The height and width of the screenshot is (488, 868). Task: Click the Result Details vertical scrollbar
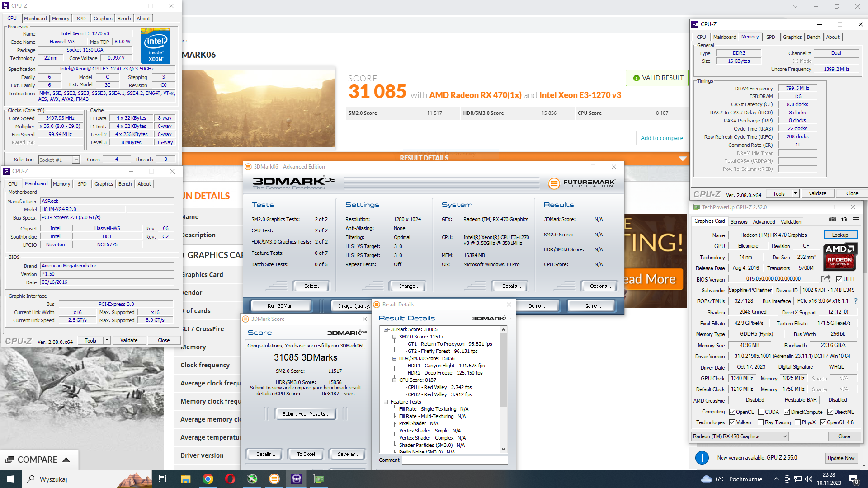[x=503, y=371]
